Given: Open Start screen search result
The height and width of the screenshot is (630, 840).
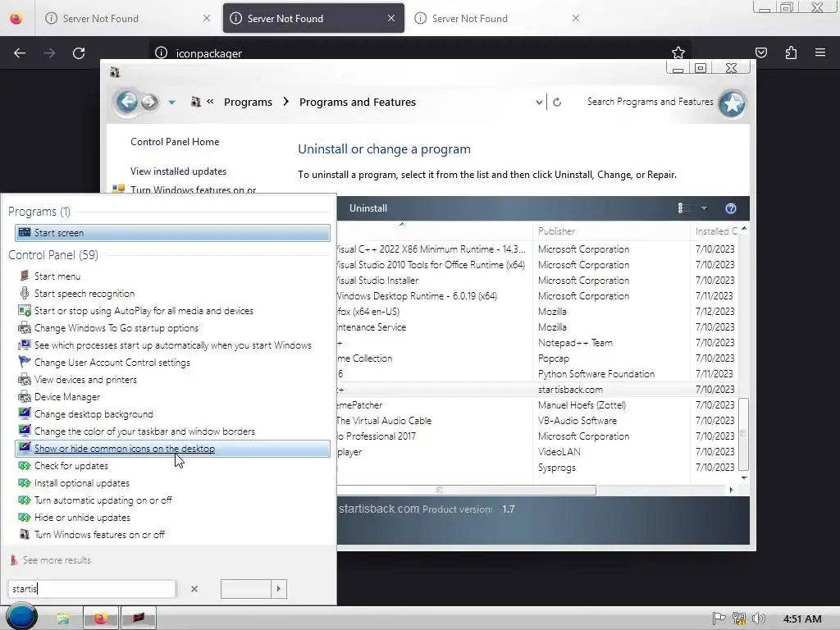Looking at the screenshot, I should tap(172, 233).
